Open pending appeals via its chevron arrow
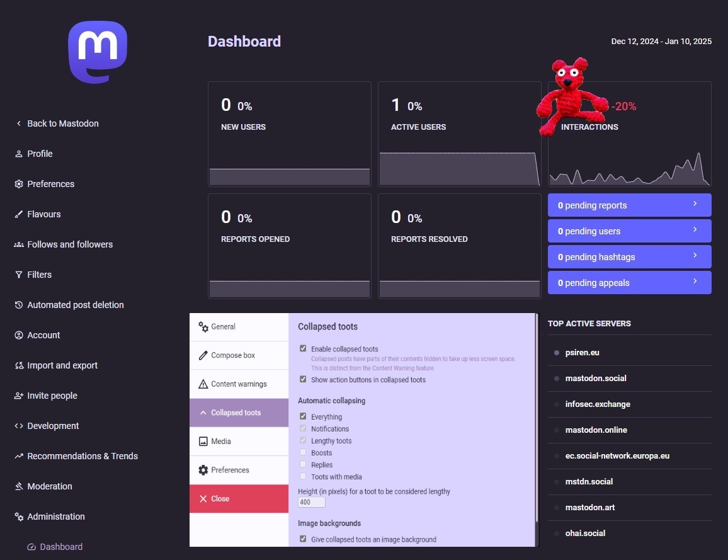 pos(695,282)
